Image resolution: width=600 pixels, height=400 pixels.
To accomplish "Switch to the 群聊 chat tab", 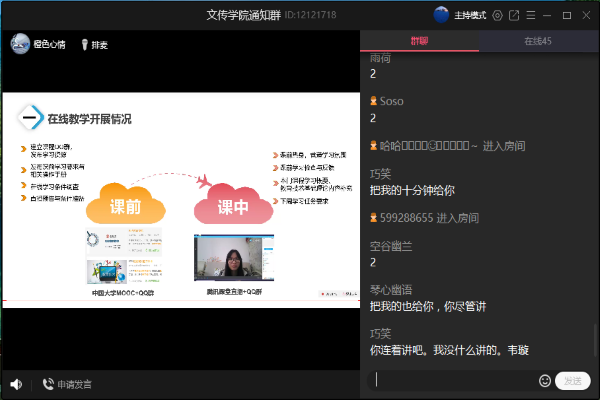I will pos(419,41).
